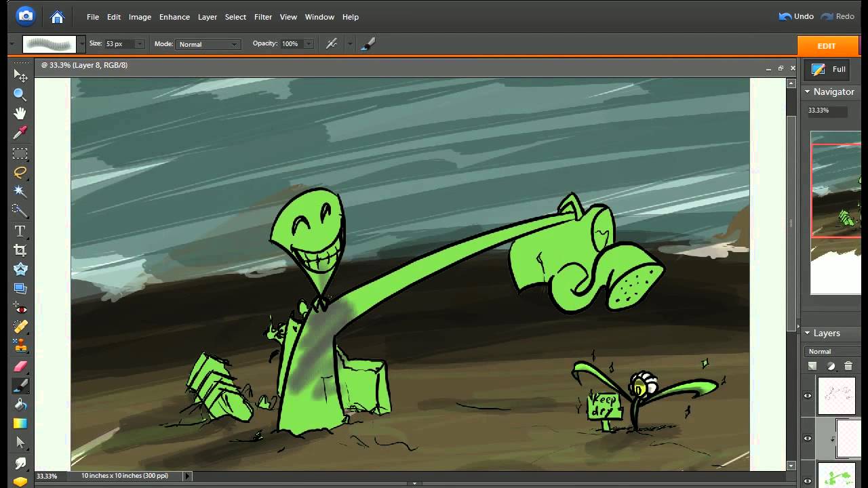Collapse the Navigator panel
This screenshot has width=868, height=488.
808,91
